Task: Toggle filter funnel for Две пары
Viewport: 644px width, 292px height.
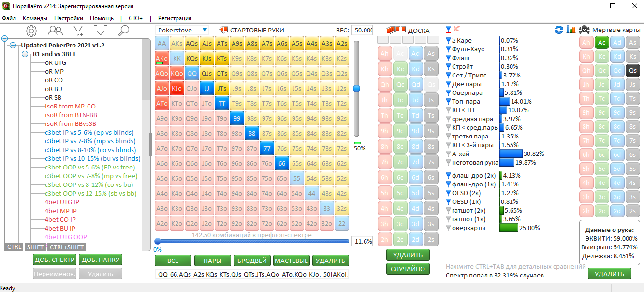Action: tap(448, 84)
